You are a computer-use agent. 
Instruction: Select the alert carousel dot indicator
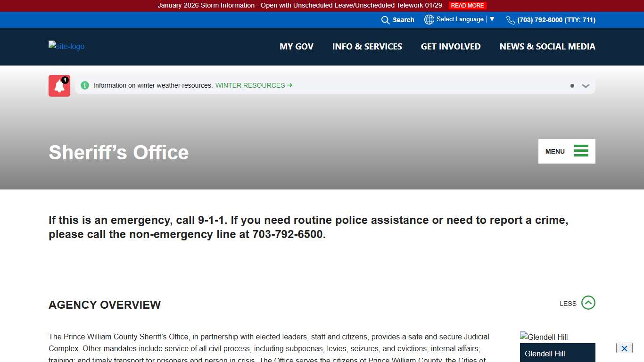(x=572, y=86)
